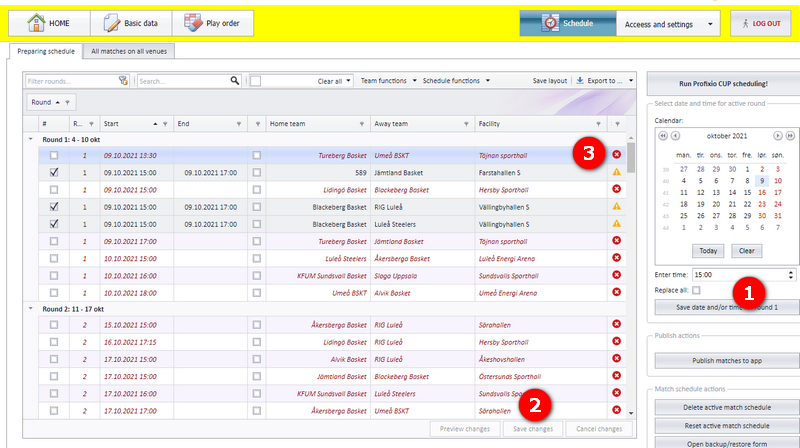
Task: Go to previous month in calendar
Action: 675,136
